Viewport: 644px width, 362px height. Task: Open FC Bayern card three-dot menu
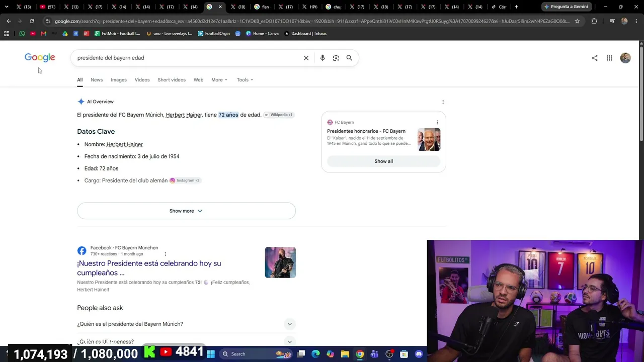pyautogui.click(x=437, y=122)
